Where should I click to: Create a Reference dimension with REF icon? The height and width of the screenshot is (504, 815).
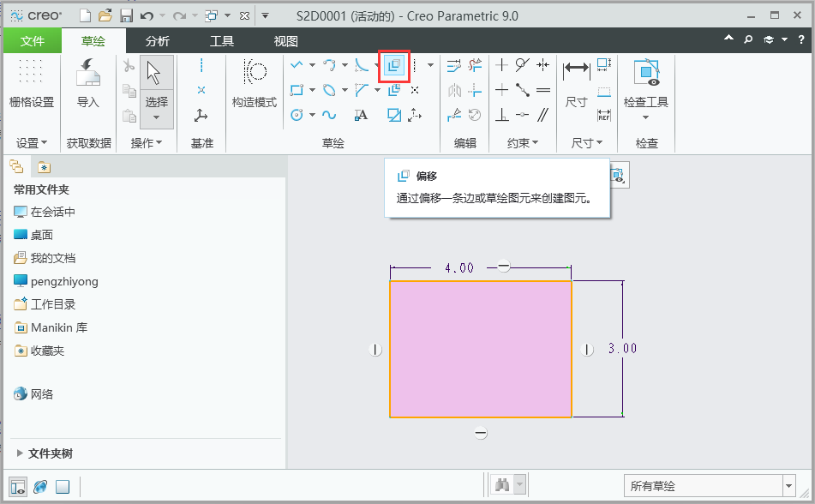(604, 115)
